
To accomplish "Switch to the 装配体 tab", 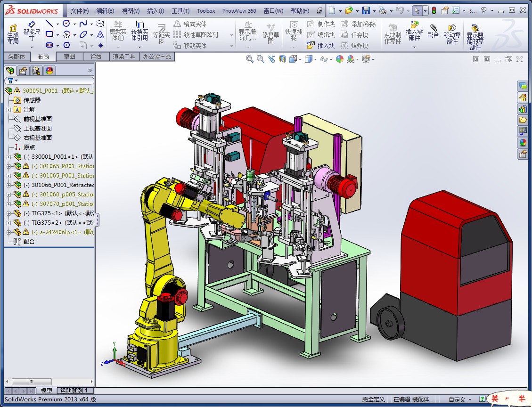I will coord(16,57).
